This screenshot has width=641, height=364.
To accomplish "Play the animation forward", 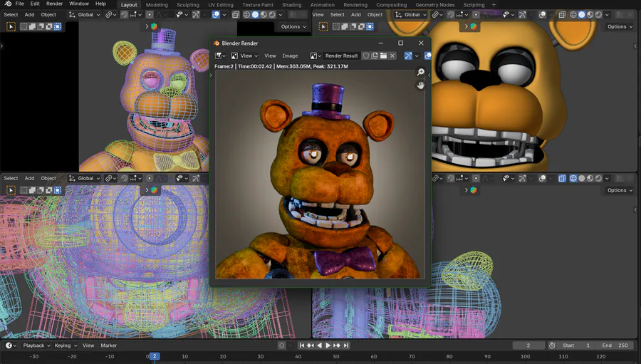I will pyautogui.click(x=328, y=345).
